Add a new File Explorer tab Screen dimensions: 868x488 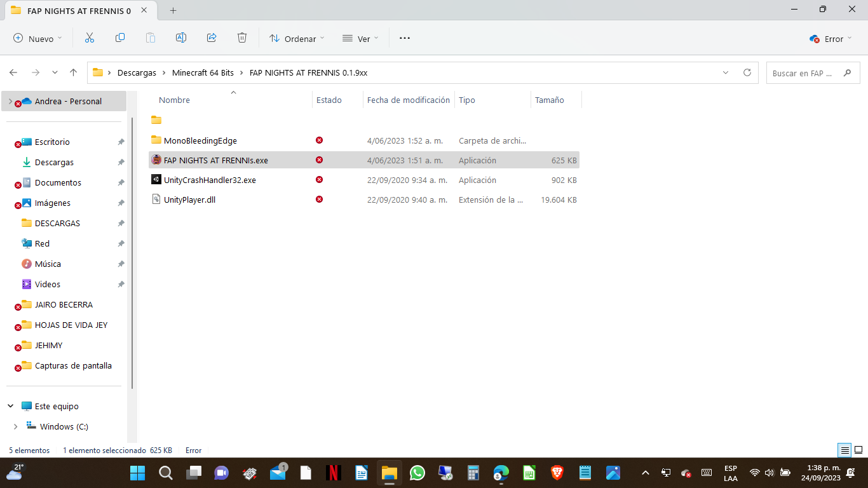[x=173, y=10]
